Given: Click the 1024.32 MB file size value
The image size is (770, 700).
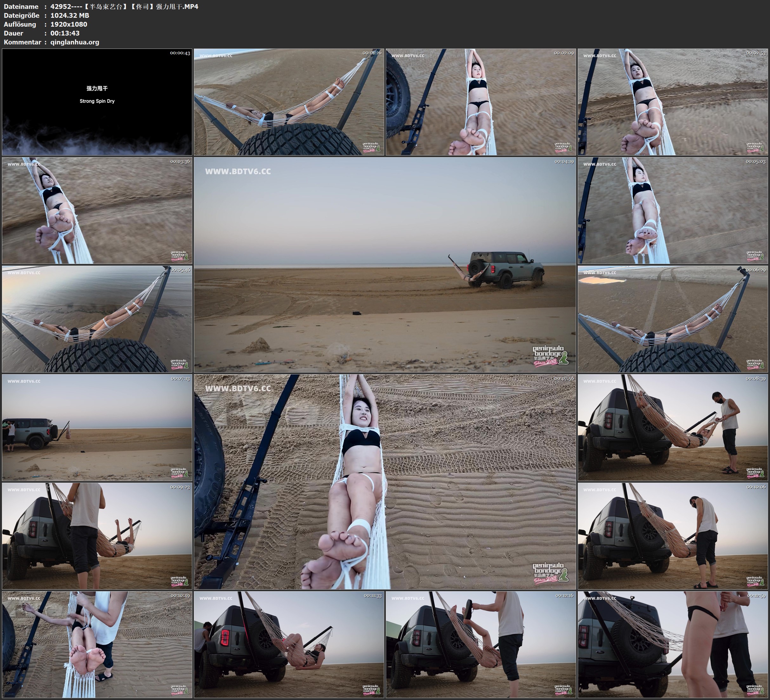Looking at the screenshot, I should click(x=69, y=15).
